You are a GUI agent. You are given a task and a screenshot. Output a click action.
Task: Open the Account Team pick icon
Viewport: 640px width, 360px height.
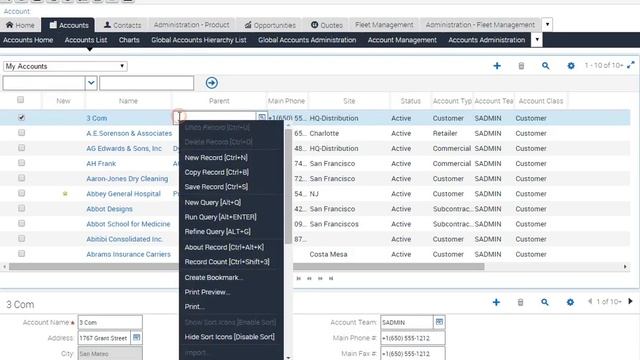click(439, 322)
